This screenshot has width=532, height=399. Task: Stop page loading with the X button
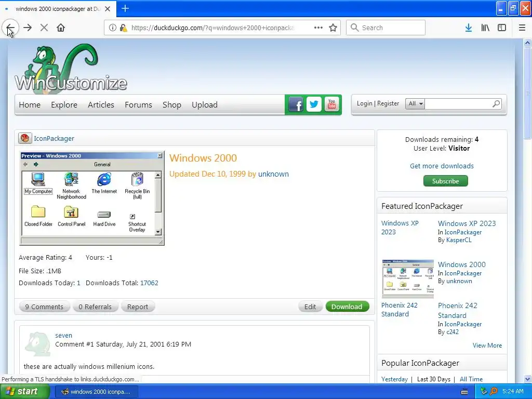(x=44, y=28)
